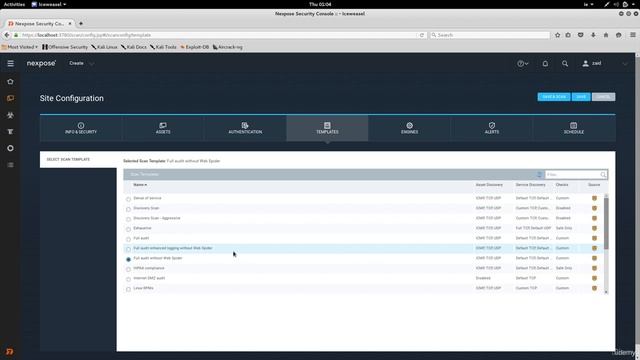Select the Discovery Scan template radio
This screenshot has width=640, height=360.
click(x=128, y=209)
